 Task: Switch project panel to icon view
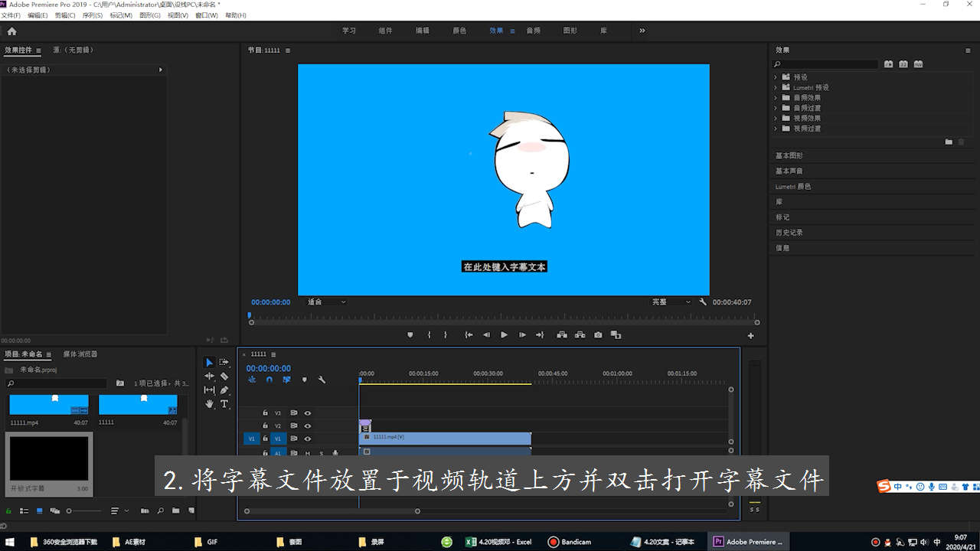coord(39,510)
